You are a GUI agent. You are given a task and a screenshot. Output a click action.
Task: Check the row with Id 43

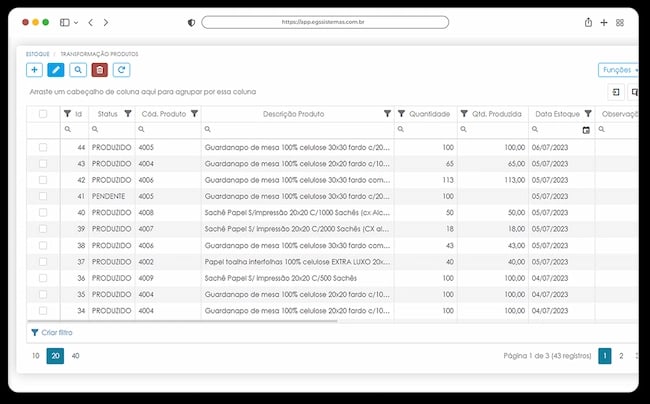point(43,164)
